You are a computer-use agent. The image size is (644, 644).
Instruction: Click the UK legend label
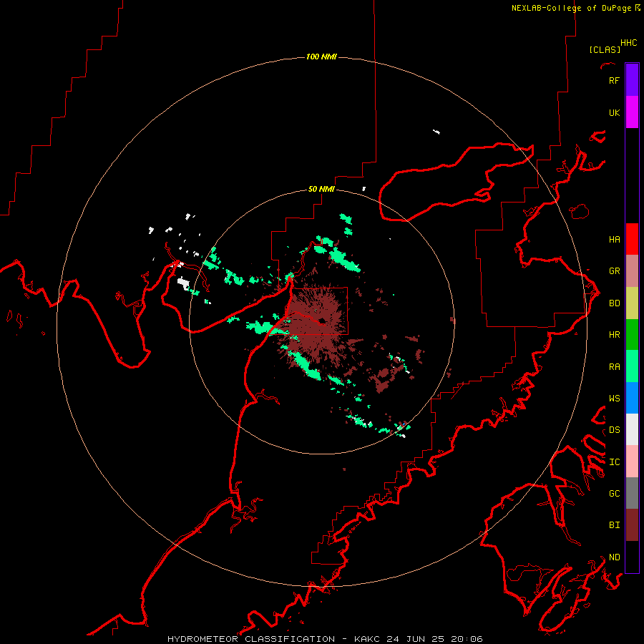tap(614, 112)
